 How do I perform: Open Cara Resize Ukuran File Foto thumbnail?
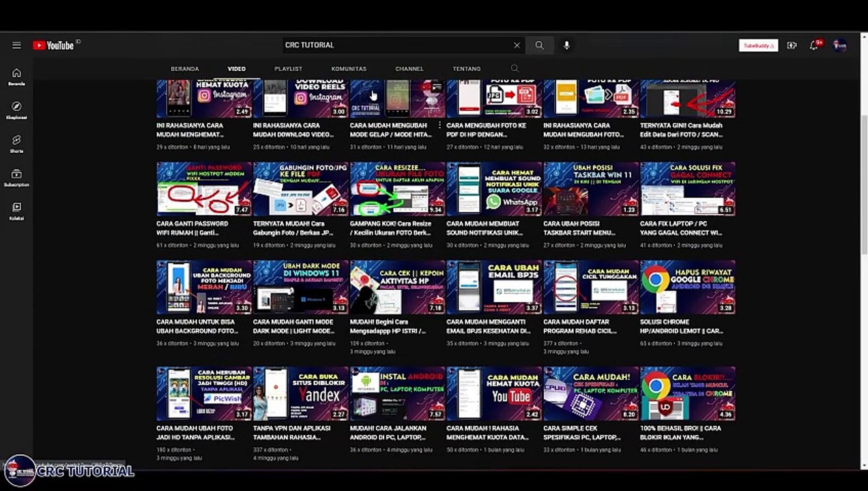(x=398, y=189)
